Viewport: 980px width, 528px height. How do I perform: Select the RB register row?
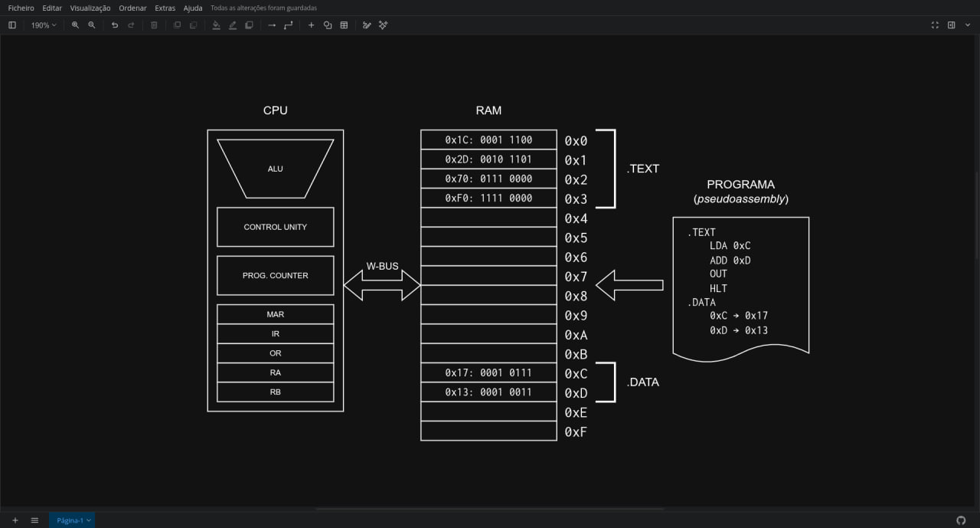275,392
